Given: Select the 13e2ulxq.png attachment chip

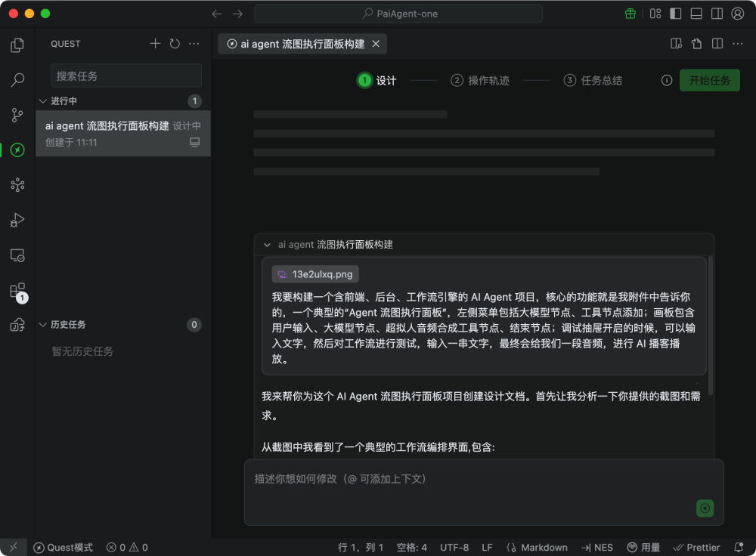Looking at the screenshot, I should click(315, 273).
